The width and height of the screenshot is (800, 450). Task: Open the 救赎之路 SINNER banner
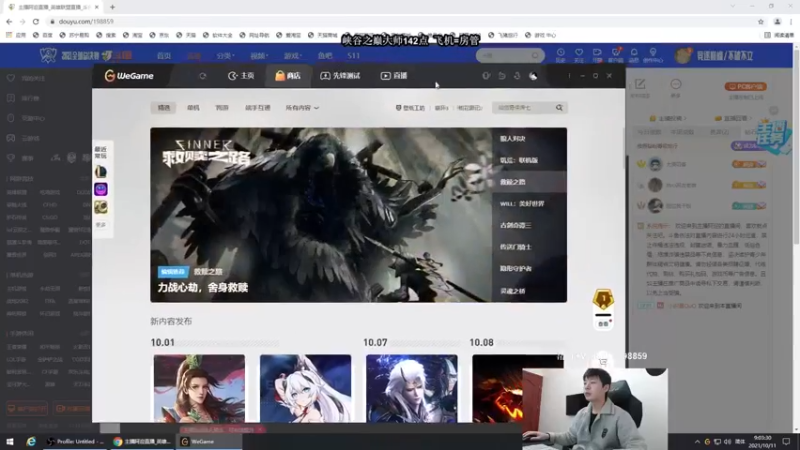point(321,215)
